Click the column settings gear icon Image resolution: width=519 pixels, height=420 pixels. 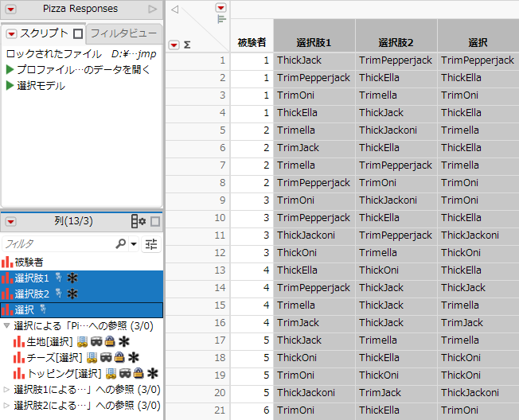coord(139,221)
